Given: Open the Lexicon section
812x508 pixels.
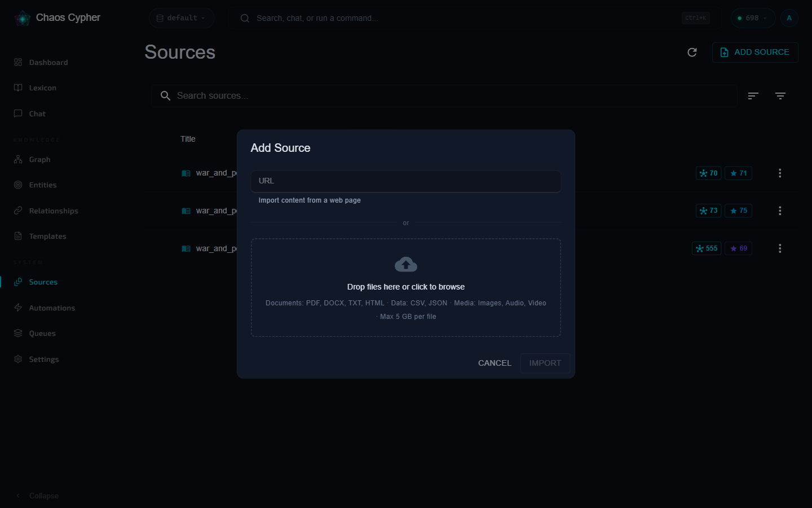Looking at the screenshot, I should point(43,87).
